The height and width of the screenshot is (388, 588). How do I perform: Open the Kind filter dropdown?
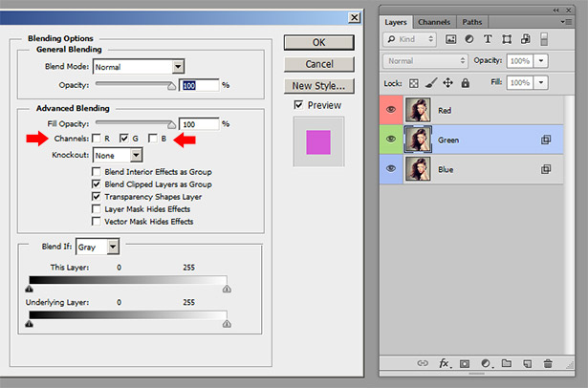point(410,39)
